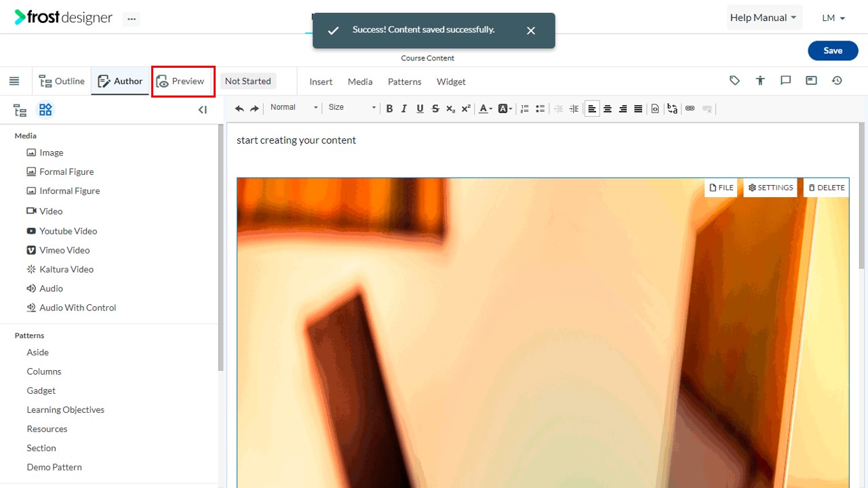Viewport: 868px width, 488px height.
Task: Select the Learning Objectives pattern
Action: pyautogui.click(x=66, y=410)
